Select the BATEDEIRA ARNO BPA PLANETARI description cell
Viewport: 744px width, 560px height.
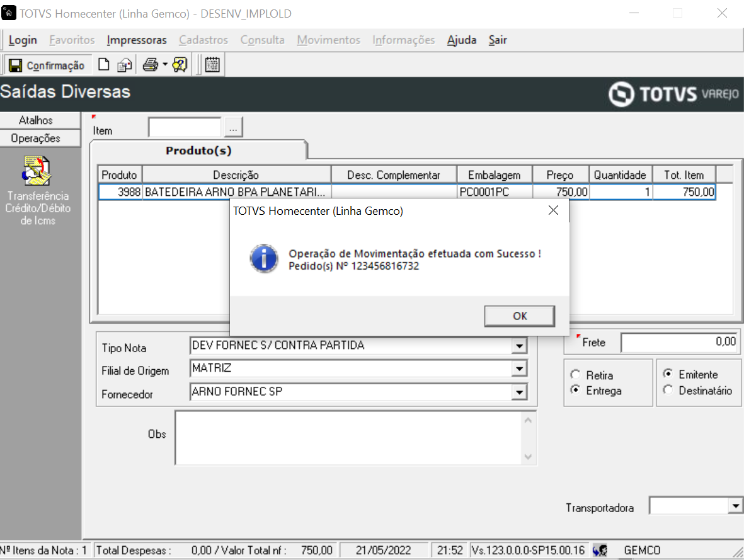(236, 192)
